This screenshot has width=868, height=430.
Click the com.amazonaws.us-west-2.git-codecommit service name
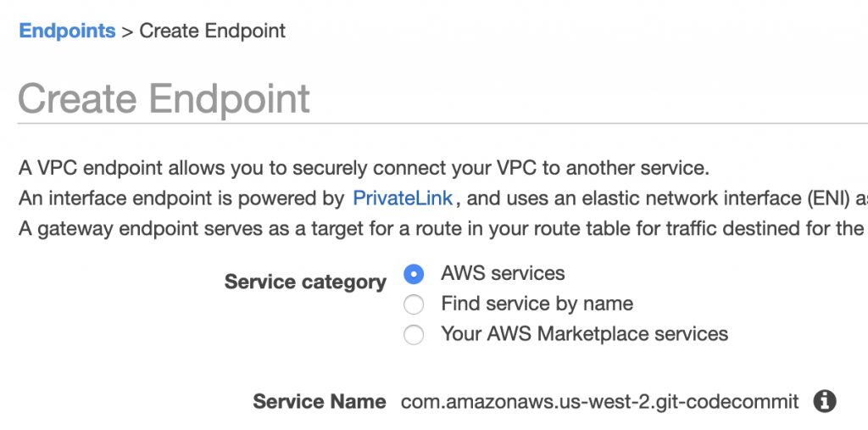point(599,401)
